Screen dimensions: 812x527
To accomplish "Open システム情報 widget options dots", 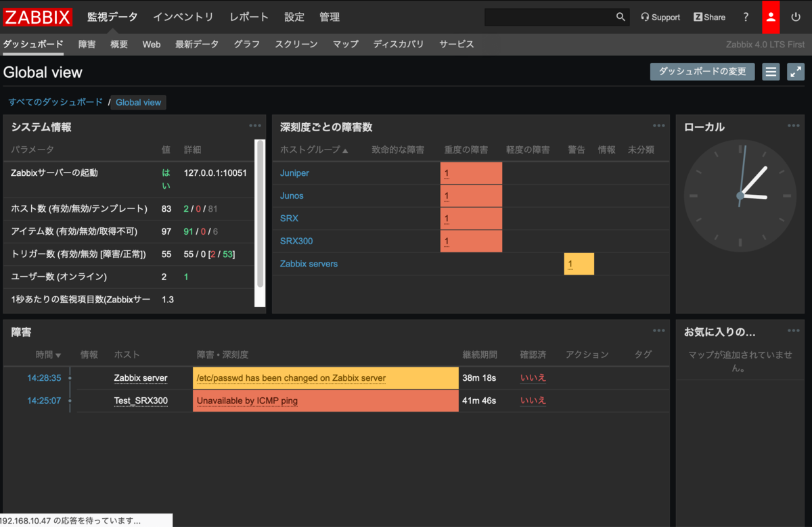I will click(255, 126).
